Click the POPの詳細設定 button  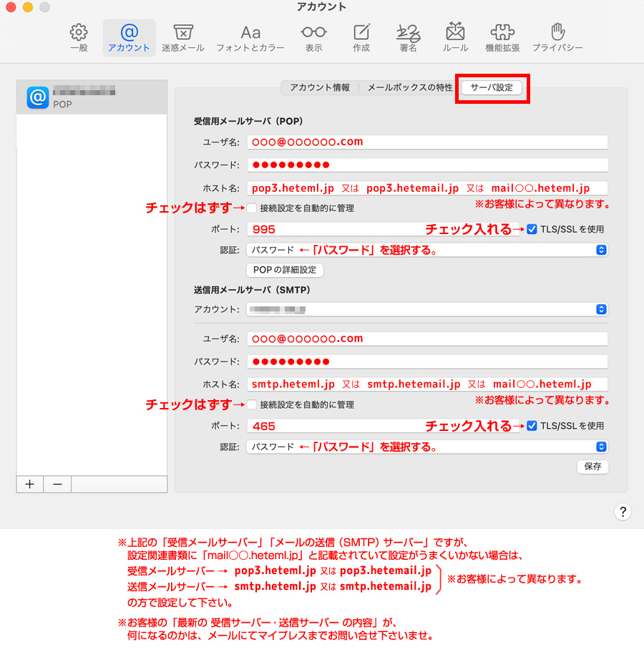pos(285,270)
